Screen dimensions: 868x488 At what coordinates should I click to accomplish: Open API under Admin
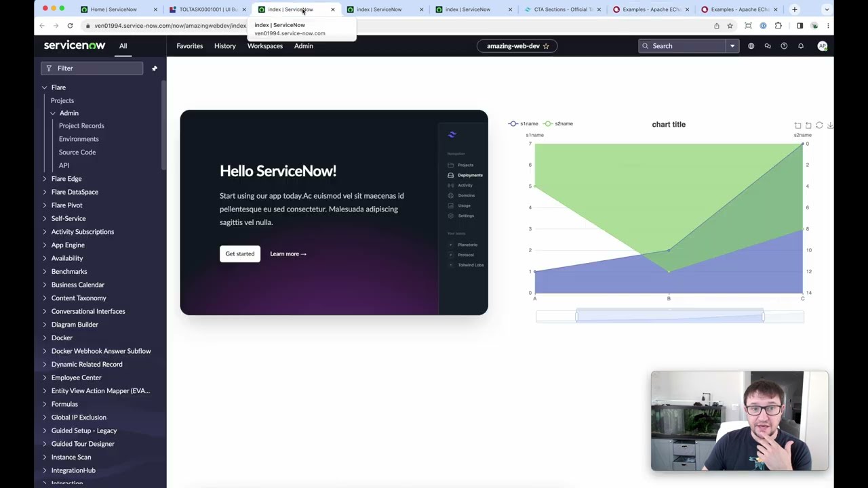(64, 165)
